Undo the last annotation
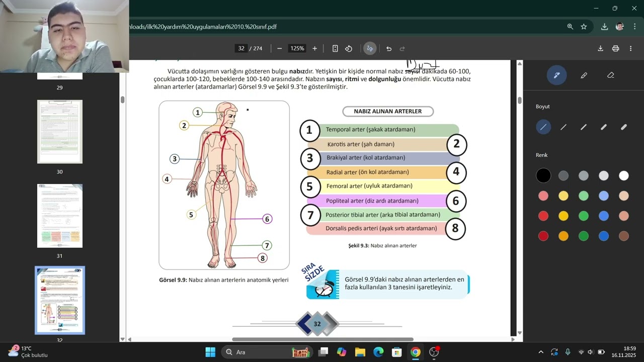 [388, 49]
